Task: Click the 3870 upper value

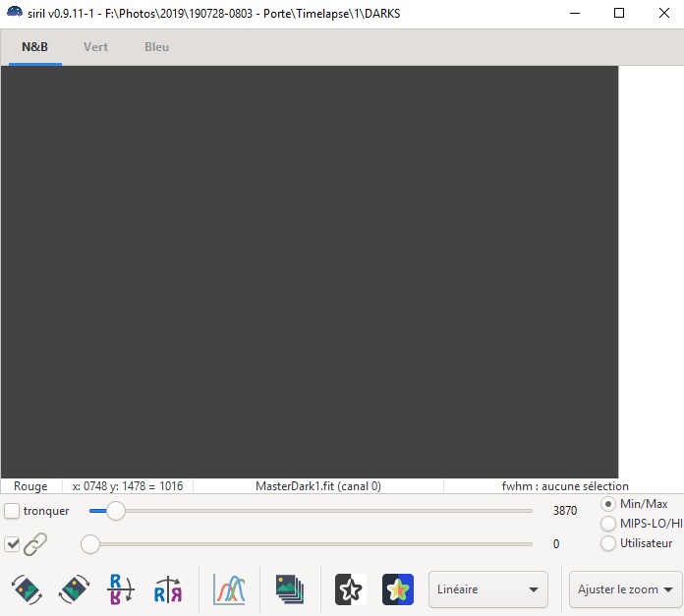Action: (x=565, y=511)
